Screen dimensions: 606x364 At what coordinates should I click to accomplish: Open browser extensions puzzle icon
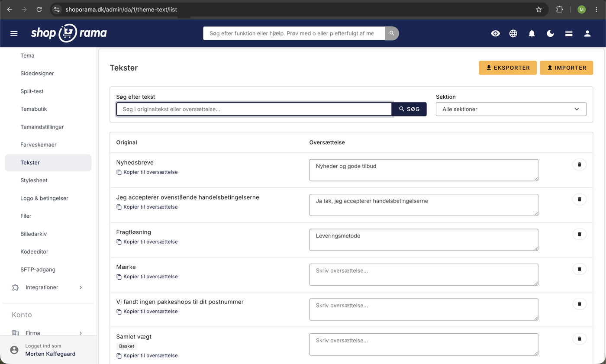[x=560, y=9]
